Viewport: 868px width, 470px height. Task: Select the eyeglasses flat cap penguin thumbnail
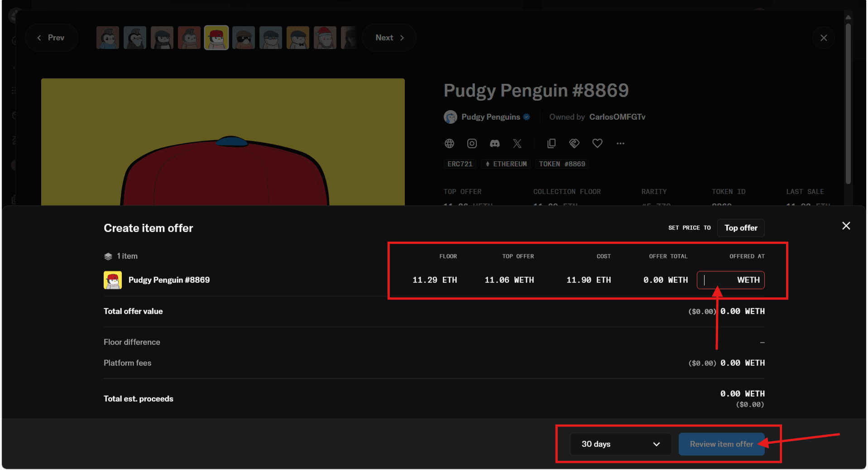tap(271, 38)
